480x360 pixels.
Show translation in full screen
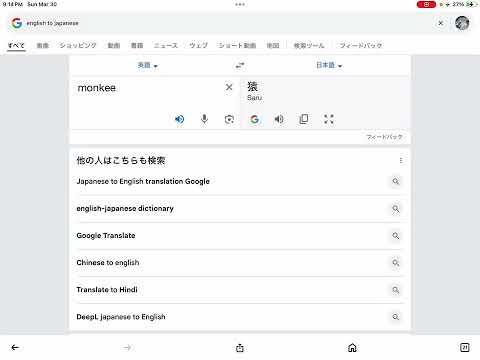(x=329, y=119)
